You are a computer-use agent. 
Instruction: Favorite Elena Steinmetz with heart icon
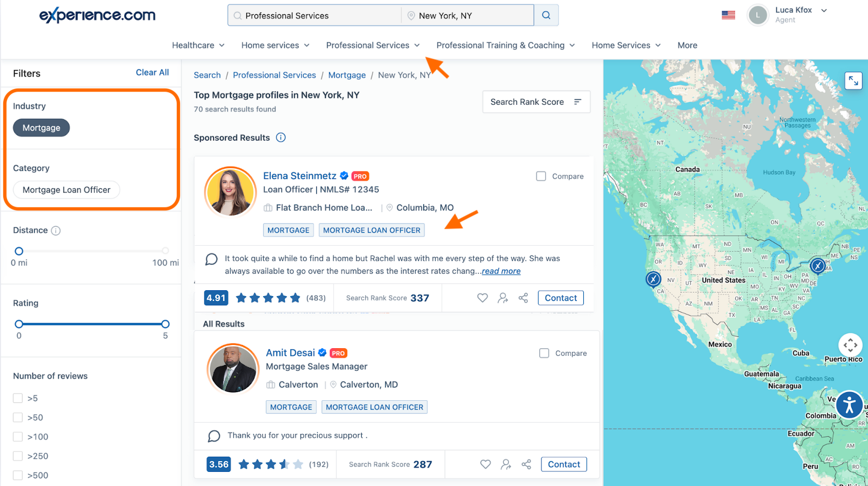[482, 298]
